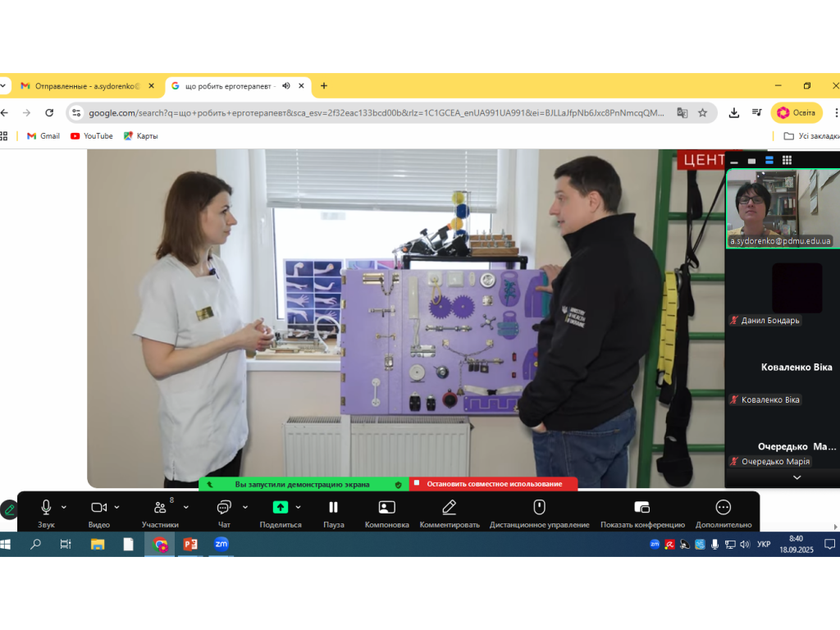
Task: Open the Компоновка layout options
Action: tap(386, 508)
